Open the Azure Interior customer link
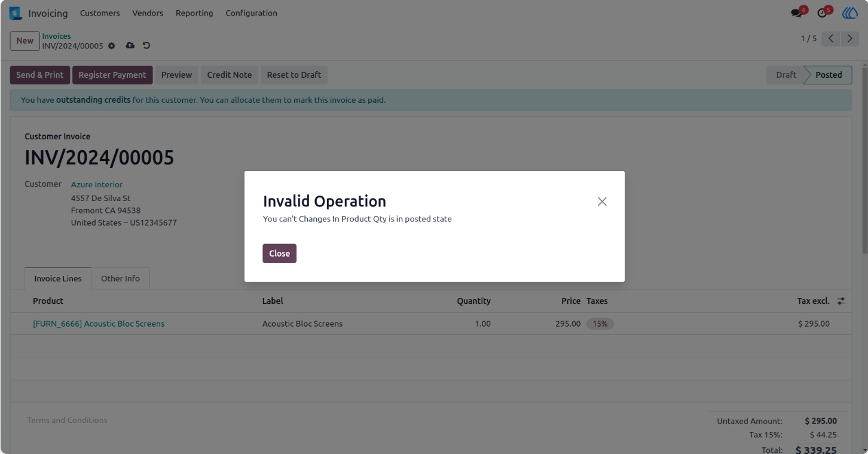Viewport: 868px width, 454px height. [x=97, y=185]
